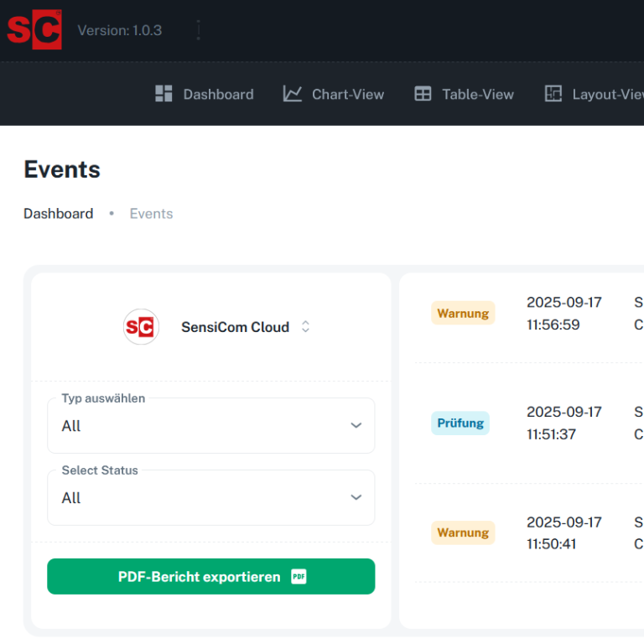The image size is (644, 644).
Task: Click the SC logo in the header
Action: tap(34, 30)
